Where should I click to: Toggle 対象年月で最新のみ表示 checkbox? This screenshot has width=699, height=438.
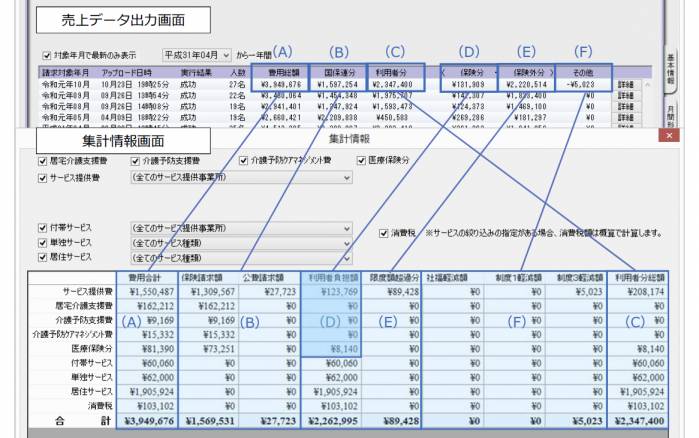pos(46,56)
